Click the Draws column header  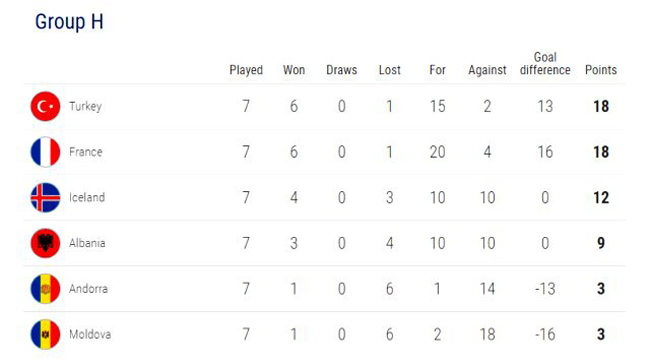[342, 70]
